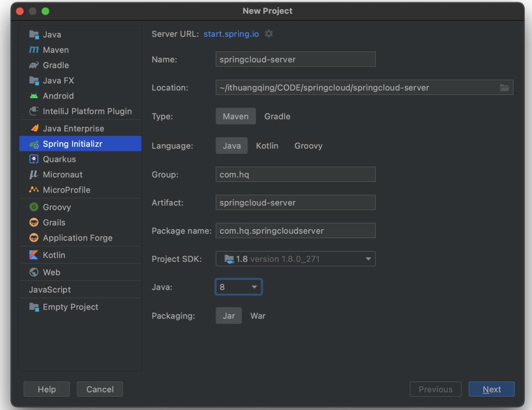Select Kotlin label in project list
Viewport: 532px width, 410px height.
tap(54, 255)
